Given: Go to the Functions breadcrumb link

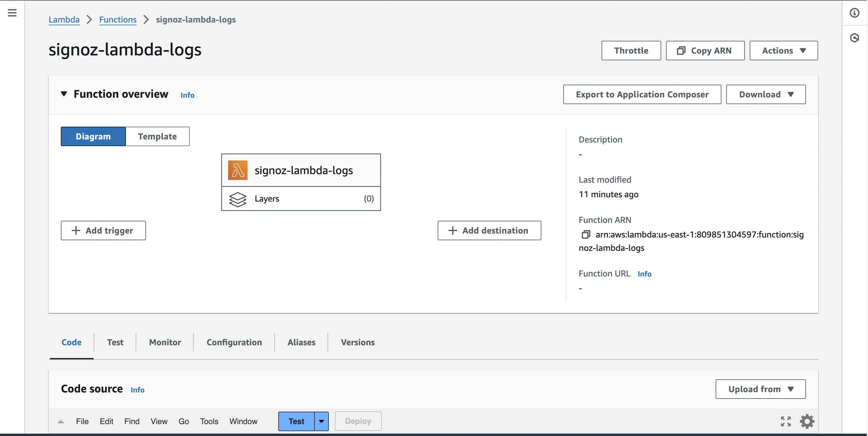Looking at the screenshot, I should [118, 19].
